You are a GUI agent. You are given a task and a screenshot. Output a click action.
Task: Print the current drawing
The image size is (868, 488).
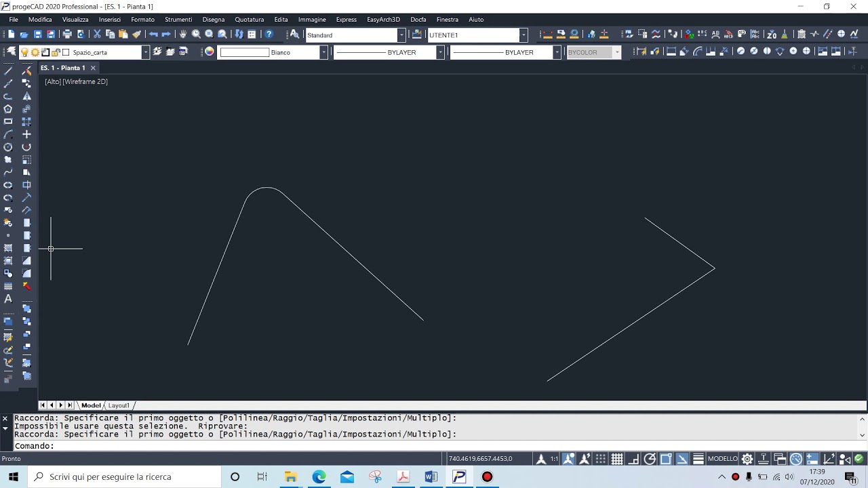pos(67,34)
